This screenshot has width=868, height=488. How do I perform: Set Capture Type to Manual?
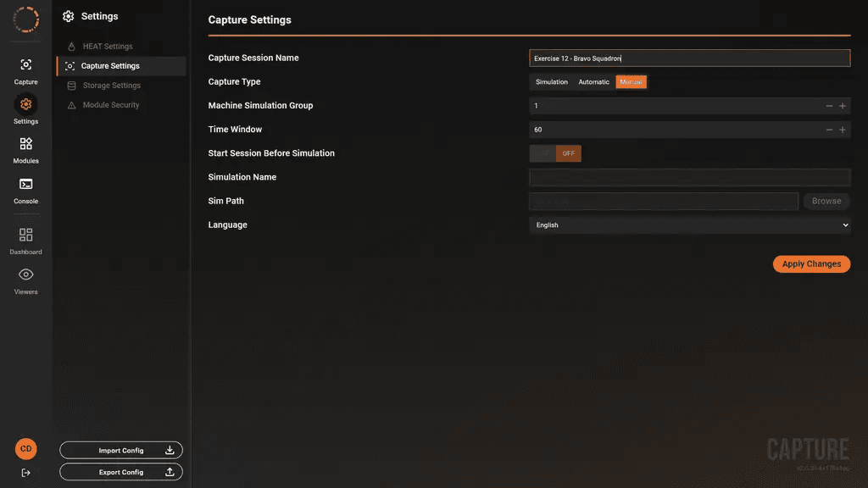(631, 82)
